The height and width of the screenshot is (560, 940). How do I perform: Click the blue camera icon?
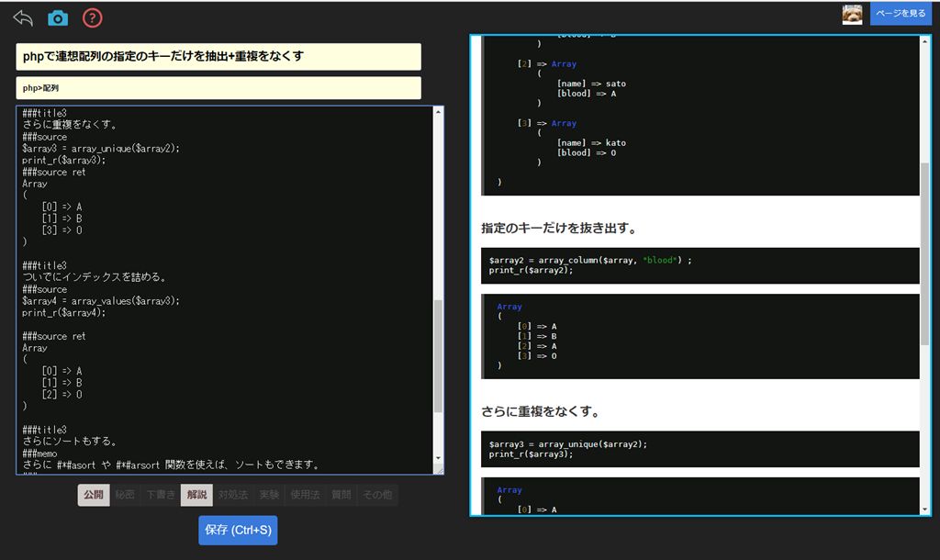58,17
